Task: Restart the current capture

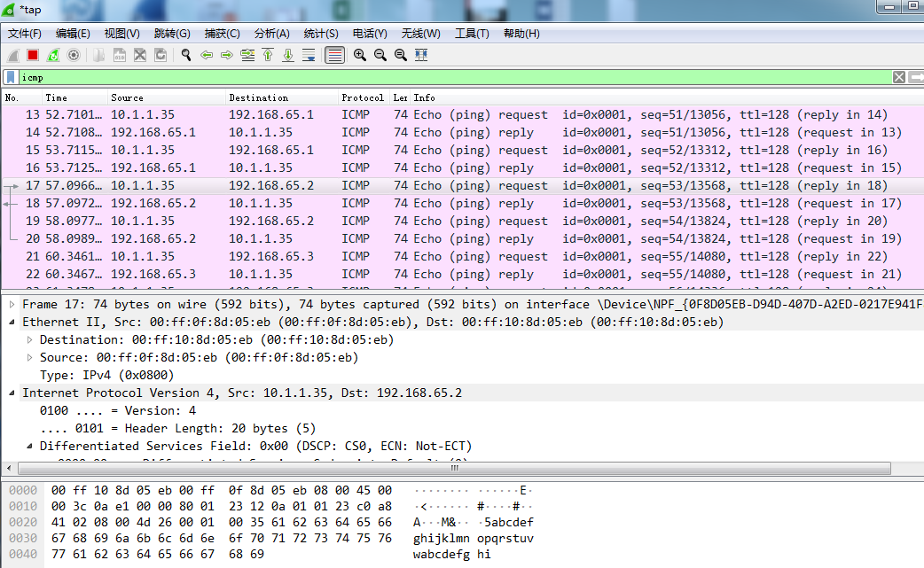Action: [52, 54]
